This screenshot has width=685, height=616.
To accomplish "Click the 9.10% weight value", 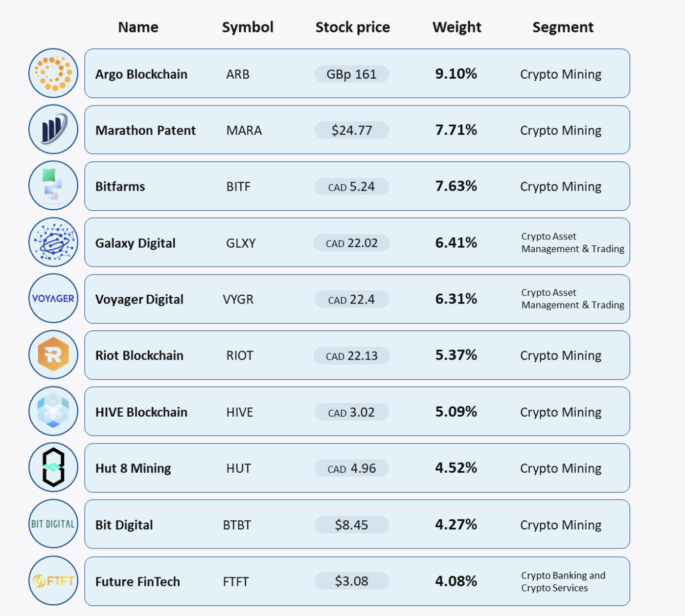I will [456, 74].
